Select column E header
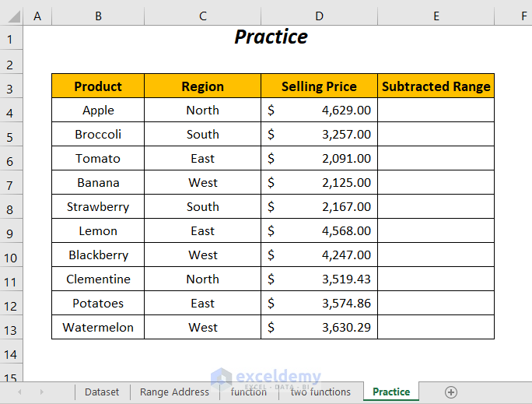 coord(436,16)
